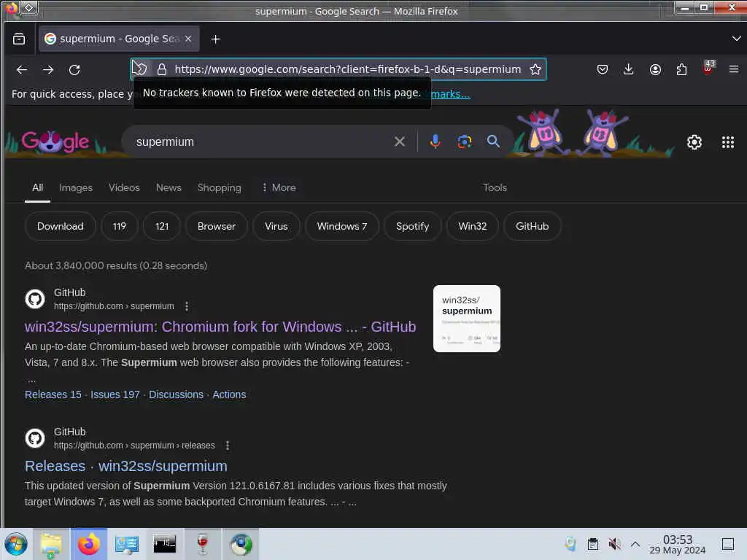Open options for first GitHub result
Image resolution: width=747 pixels, height=560 pixels.
[x=187, y=306]
